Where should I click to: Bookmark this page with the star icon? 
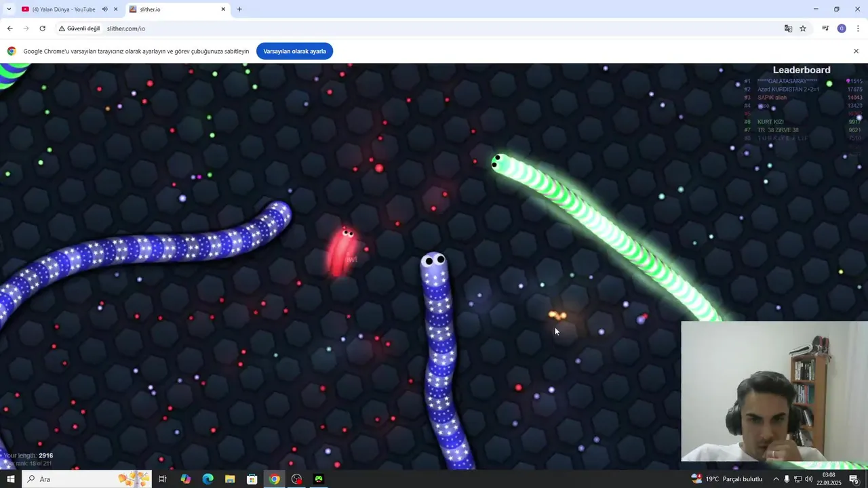click(x=803, y=28)
